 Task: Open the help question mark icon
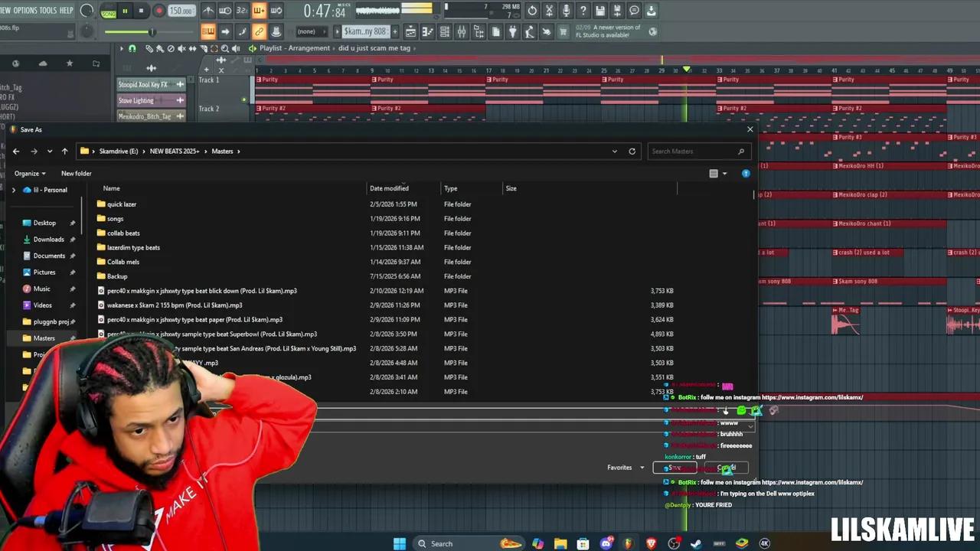pos(583,11)
